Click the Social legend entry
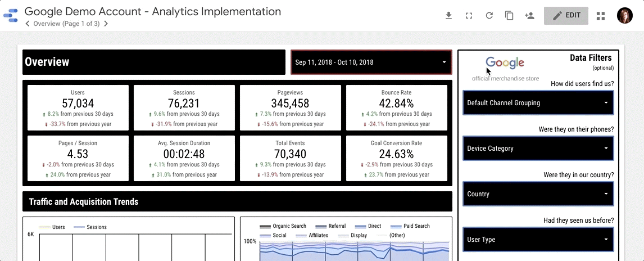The height and width of the screenshot is (261, 644). pos(273,236)
